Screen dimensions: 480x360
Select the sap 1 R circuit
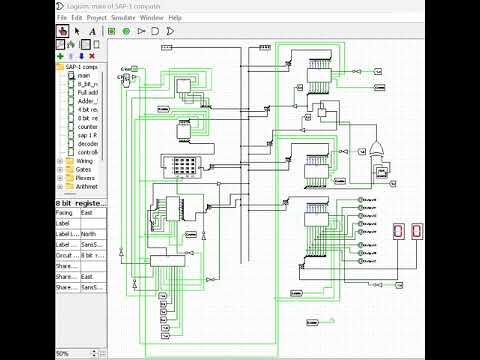(83, 135)
